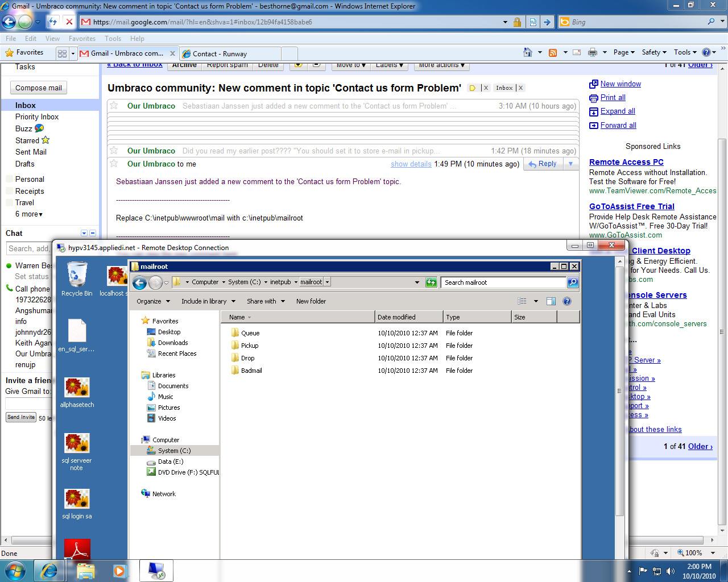728x582 pixels.
Task: Star the Our Umbraco to me message
Action: pos(114,164)
